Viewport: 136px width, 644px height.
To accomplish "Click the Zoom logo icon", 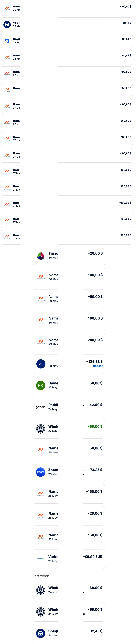I will tap(41, 472).
